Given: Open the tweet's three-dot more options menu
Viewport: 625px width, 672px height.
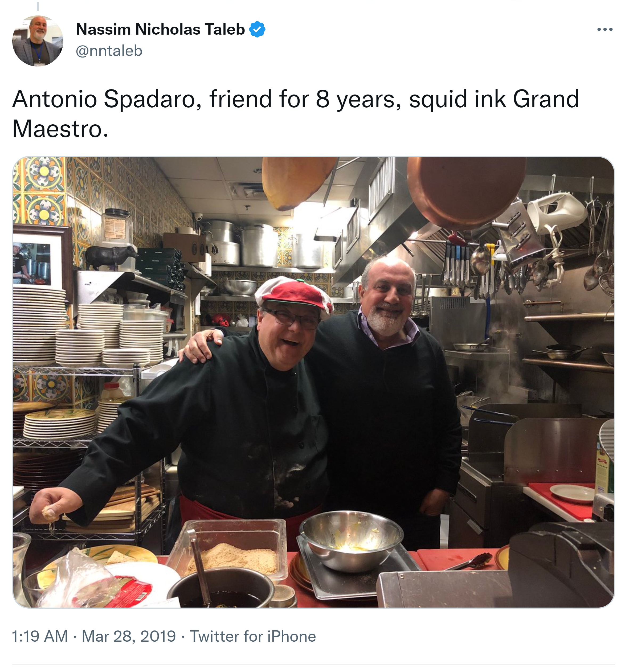Looking at the screenshot, I should click(x=604, y=29).
